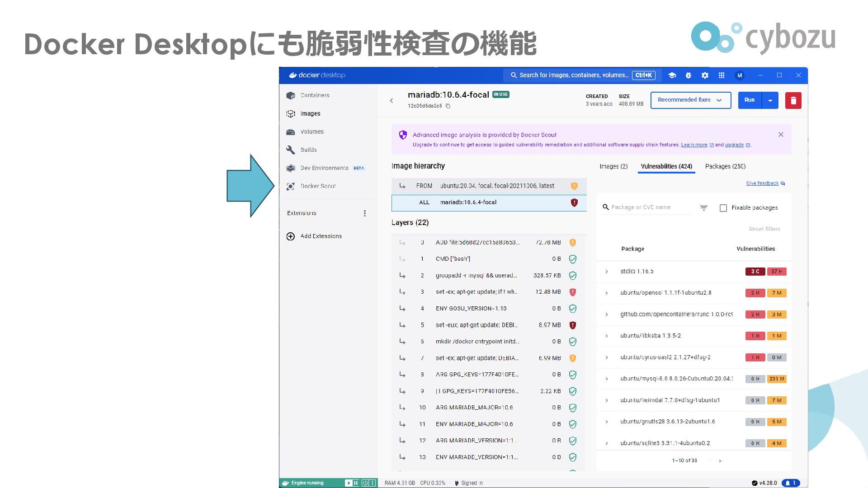Open the Settings gear icon
This screenshot has width=868, height=488.
click(x=705, y=75)
